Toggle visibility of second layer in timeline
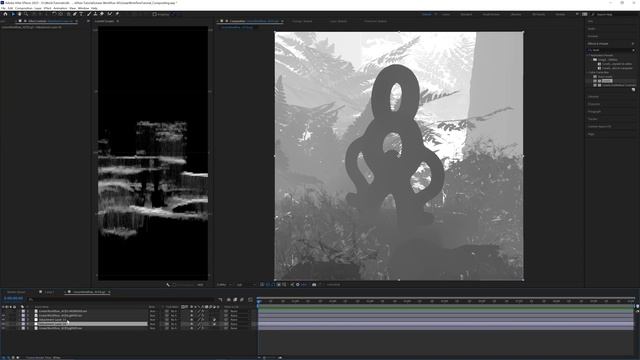640x360 pixels. pyautogui.click(x=4, y=316)
